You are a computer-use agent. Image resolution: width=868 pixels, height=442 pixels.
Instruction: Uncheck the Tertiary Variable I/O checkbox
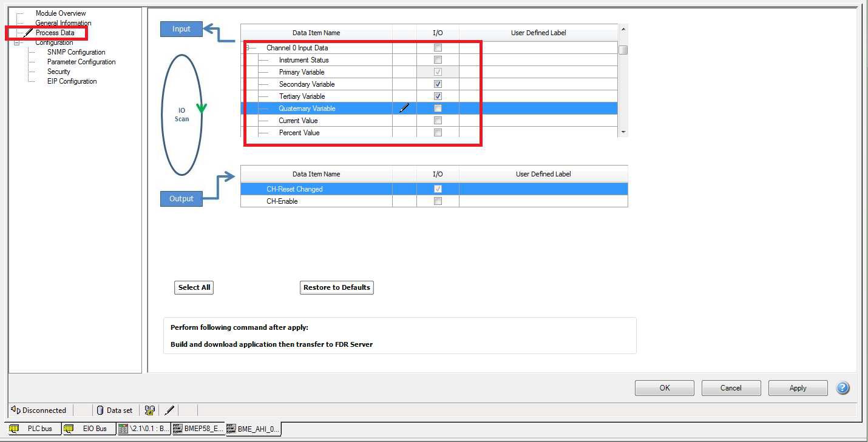pyautogui.click(x=438, y=96)
